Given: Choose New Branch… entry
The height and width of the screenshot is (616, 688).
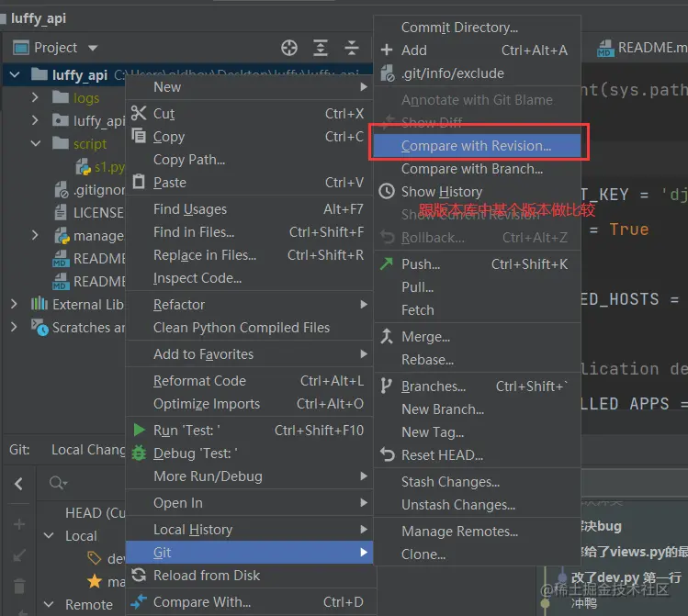Looking at the screenshot, I should click(478, 409).
